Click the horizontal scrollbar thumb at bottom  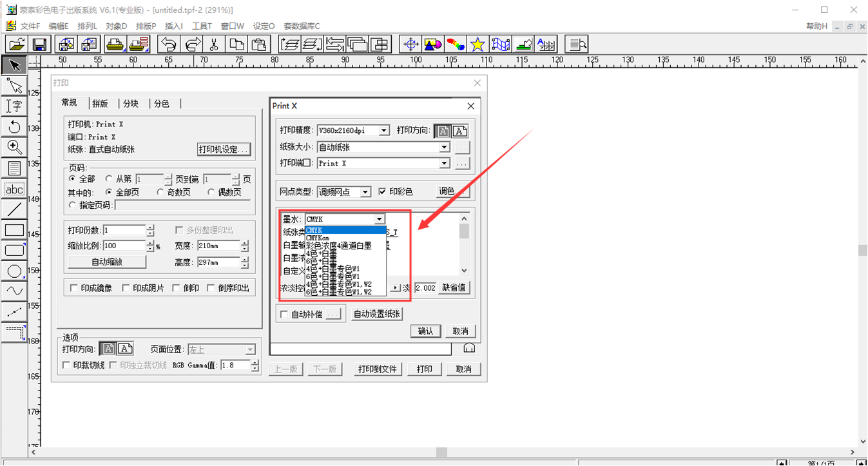pyautogui.click(x=441, y=452)
